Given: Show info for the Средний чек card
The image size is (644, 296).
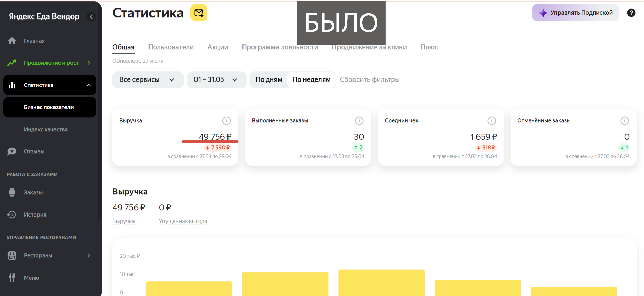Looking at the screenshot, I should (492, 121).
